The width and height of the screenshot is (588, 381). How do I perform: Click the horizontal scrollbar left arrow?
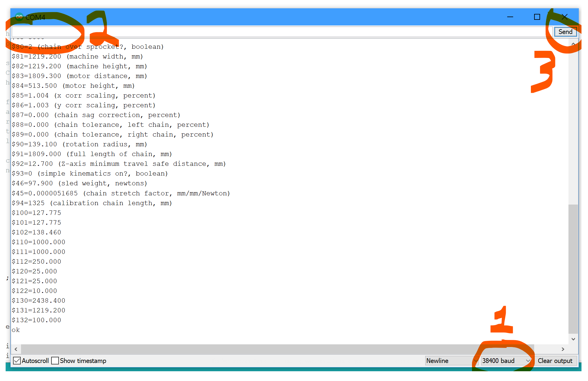[16, 349]
